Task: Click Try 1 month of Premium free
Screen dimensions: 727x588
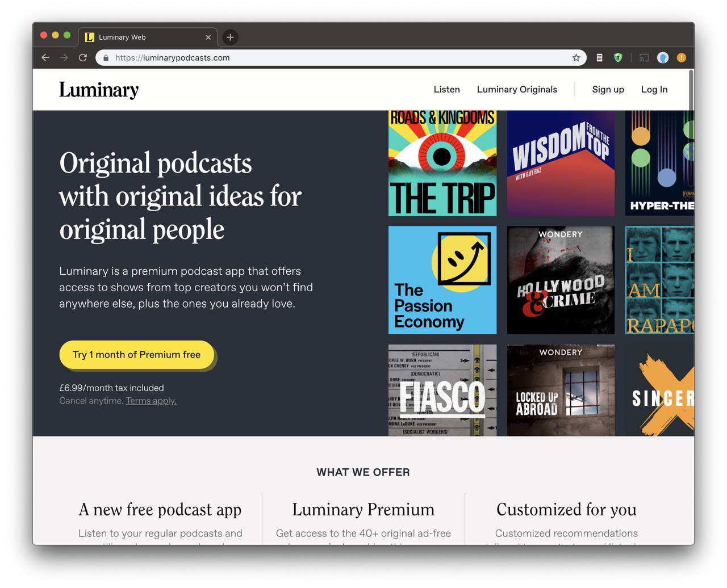Action: coord(137,355)
